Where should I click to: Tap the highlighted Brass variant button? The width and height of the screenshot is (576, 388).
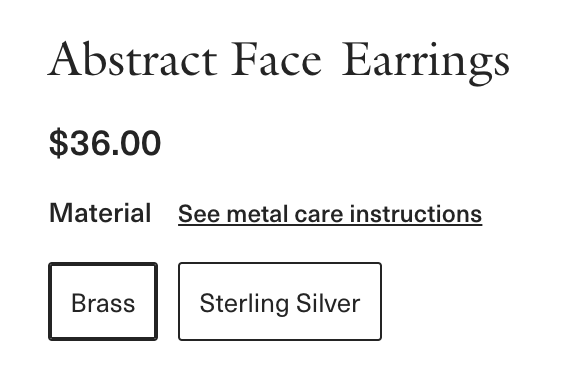[x=103, y=301]
